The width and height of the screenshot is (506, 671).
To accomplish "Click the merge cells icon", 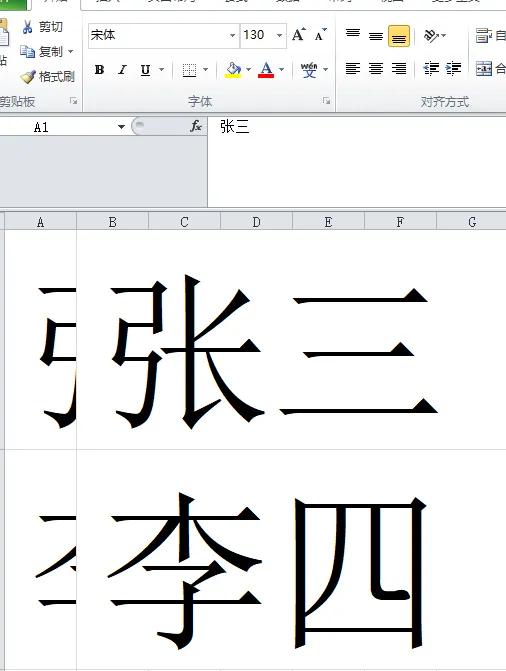I will [484, 68].
